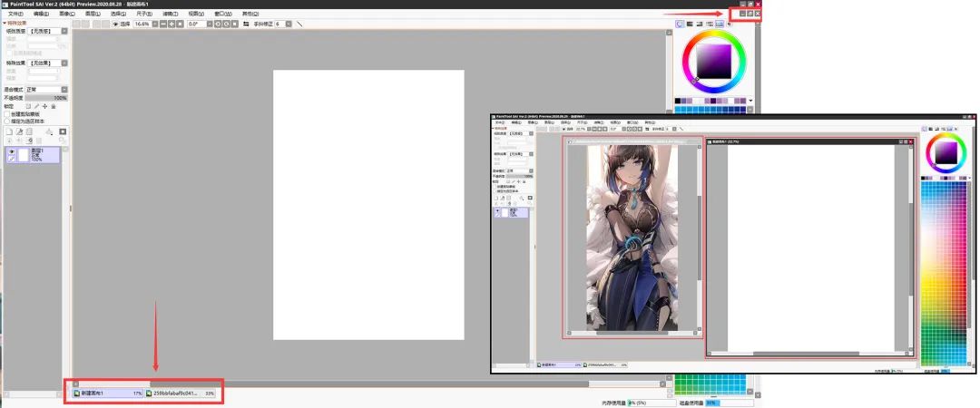The image size is (980, 408).
Task: Toggle the selection edge visibility eye
Action: click(115, 24)
